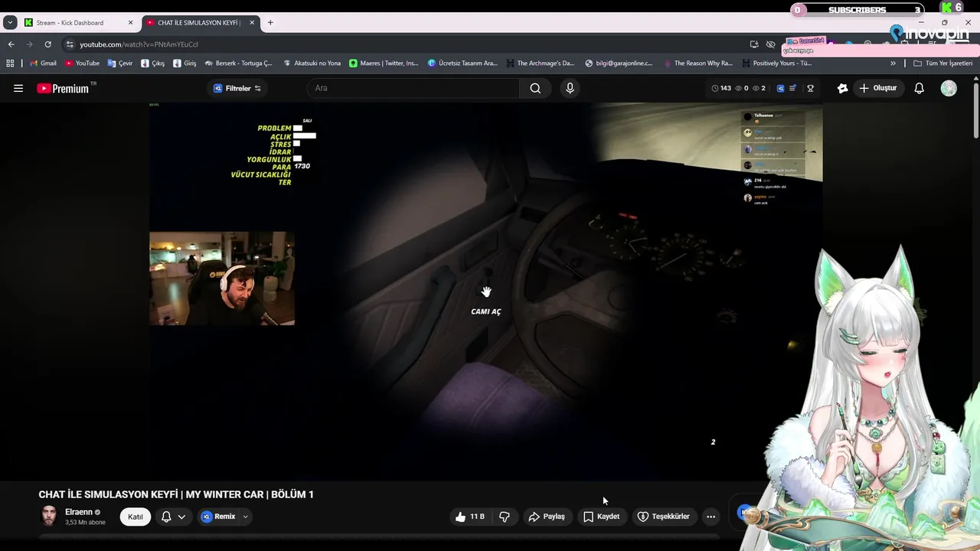980x551 pixels.
Task: Expand hidden bookmarks chevron
Action: click(893, 64)
